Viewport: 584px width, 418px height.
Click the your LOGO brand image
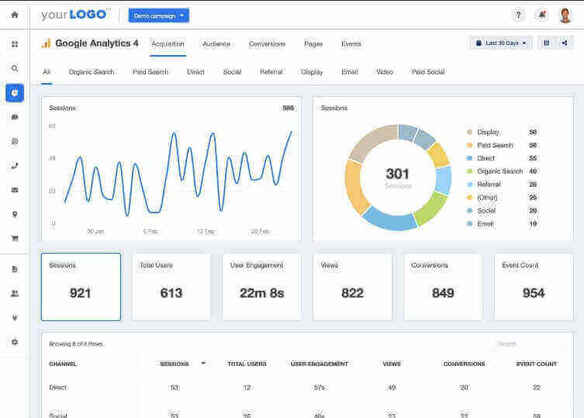coord(76,15)
